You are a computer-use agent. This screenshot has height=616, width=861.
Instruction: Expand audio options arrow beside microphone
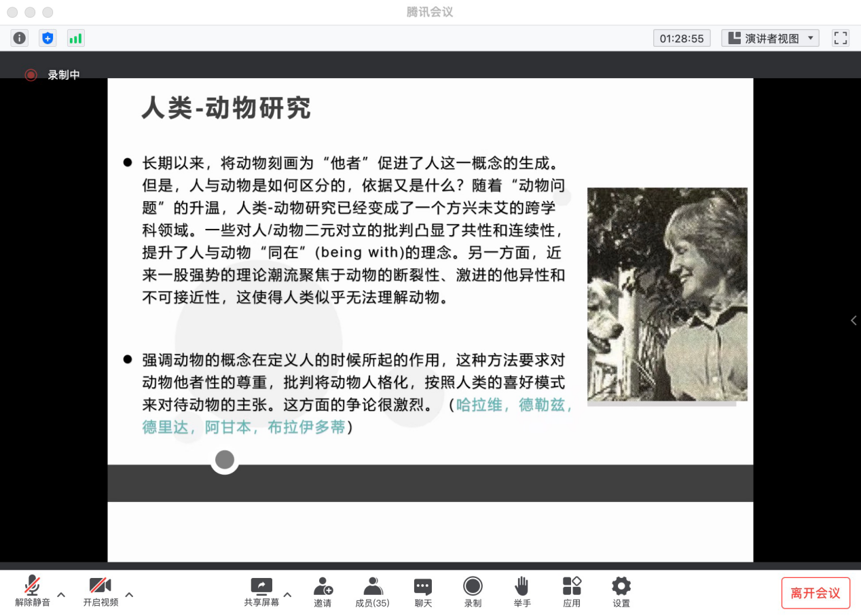[x=61, y=595]
